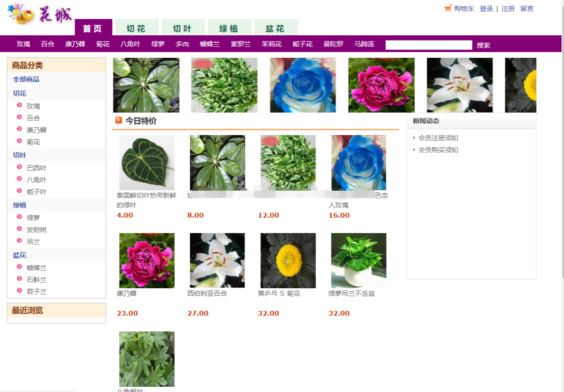The height and width of the screenshot is (392, 564).
Task: Switch to the 切花 tab
Action: (x=137, y=27)
